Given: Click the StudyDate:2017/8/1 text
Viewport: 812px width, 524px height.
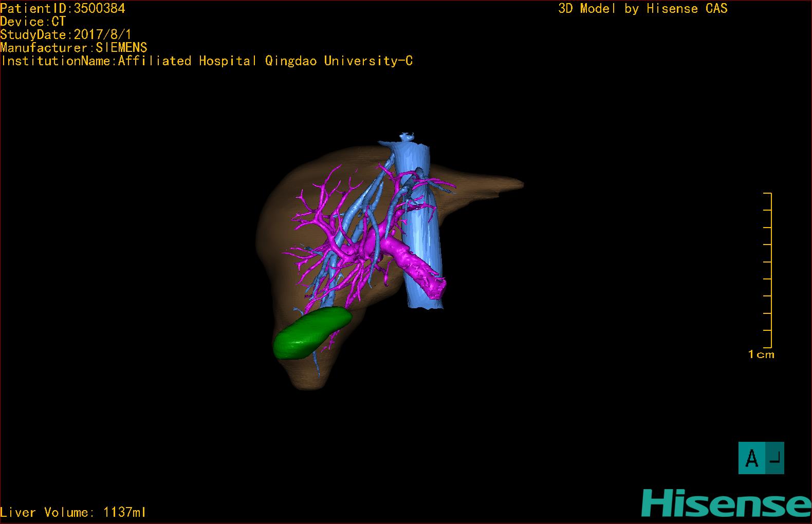Looking at the screenshot, I should coord(66,35).
